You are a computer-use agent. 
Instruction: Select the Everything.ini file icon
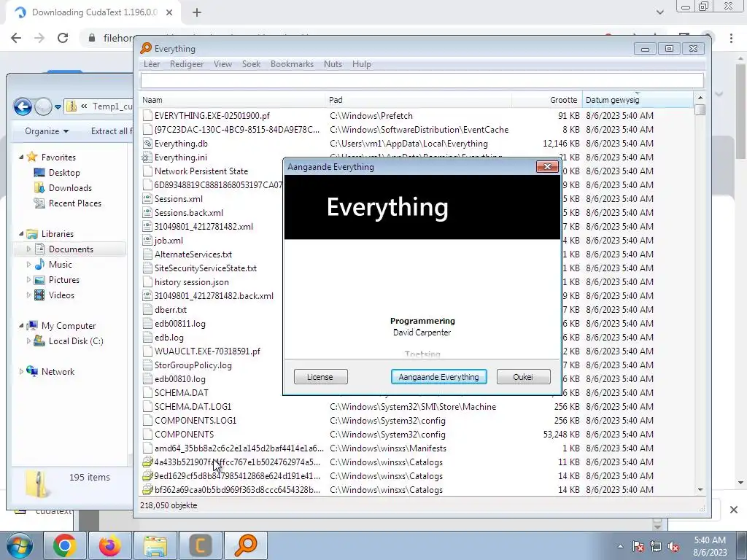coord(147,157)
